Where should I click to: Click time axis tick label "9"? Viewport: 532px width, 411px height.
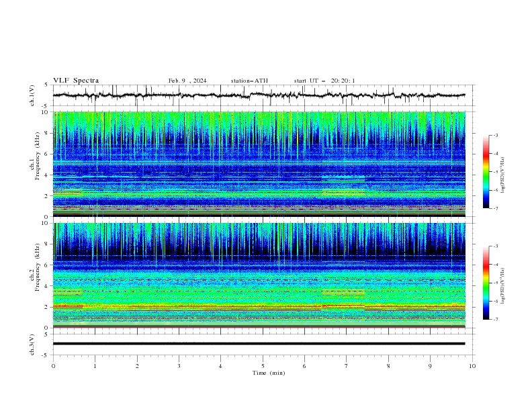click(430, 366)
